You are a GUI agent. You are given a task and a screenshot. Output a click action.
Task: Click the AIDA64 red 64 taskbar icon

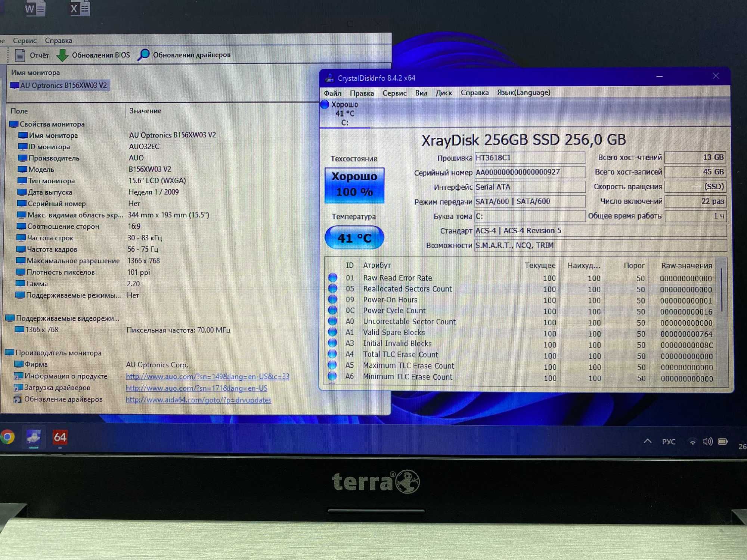60,437
